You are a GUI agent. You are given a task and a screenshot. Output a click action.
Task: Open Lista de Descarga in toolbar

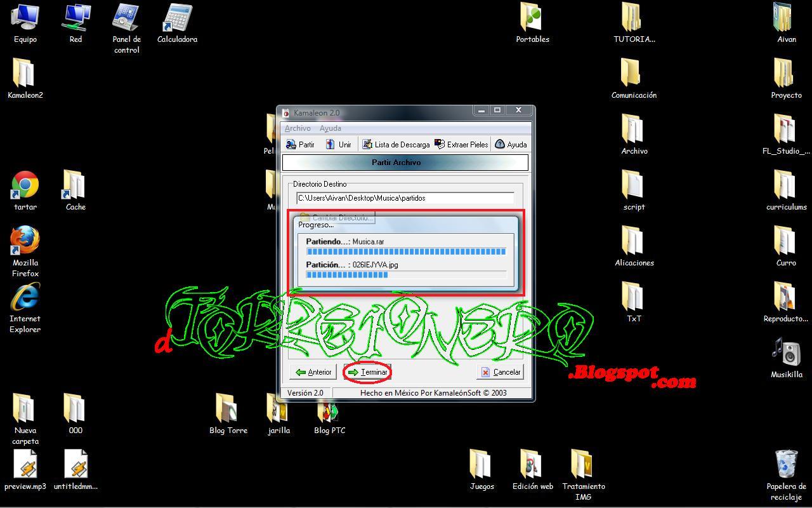[x=396, y=144]
